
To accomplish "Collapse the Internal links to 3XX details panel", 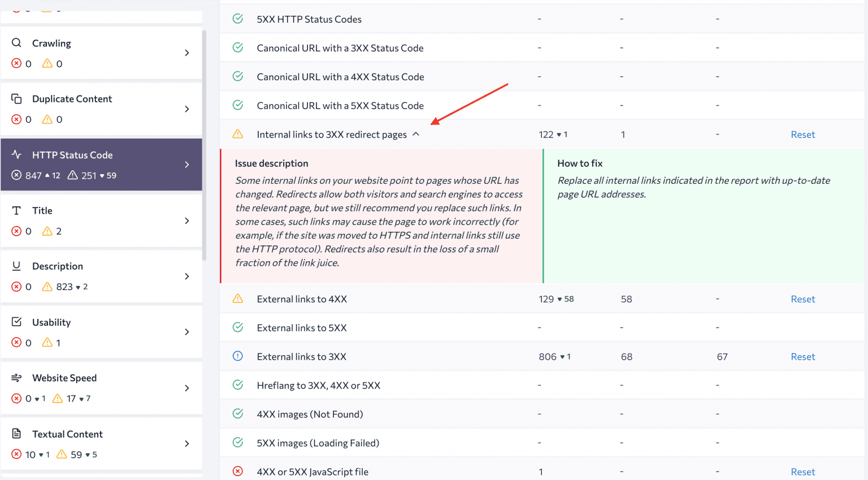I will pyautogui.click(x=416, y=134).
